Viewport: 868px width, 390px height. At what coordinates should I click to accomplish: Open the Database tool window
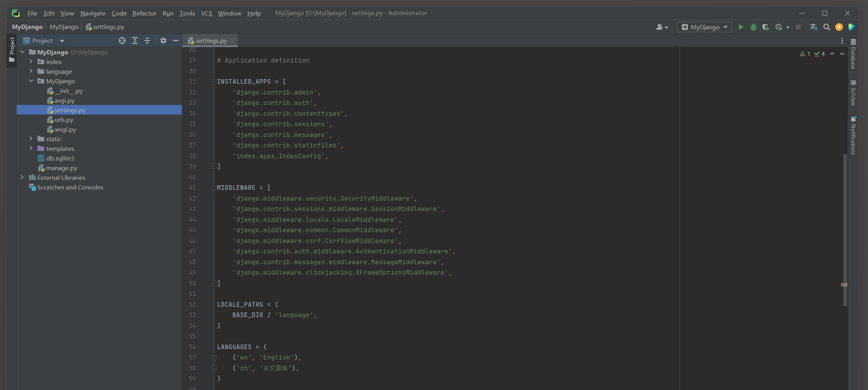click(x=853, y=54)
